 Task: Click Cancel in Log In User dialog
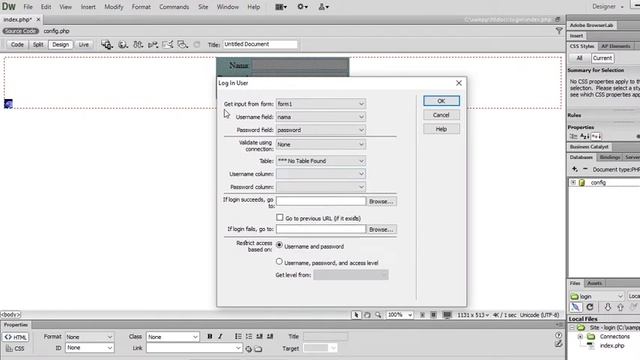[x=441, y=115]
